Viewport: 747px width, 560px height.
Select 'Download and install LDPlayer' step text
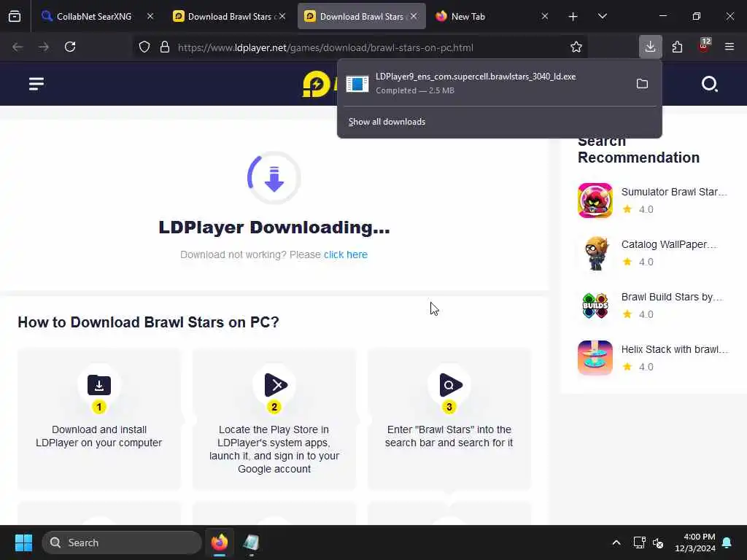pos(99,436)
